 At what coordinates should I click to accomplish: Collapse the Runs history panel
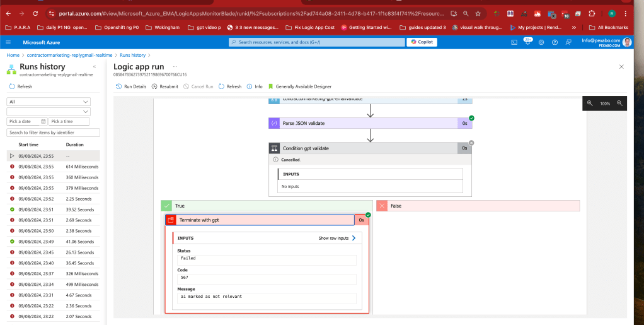(x=95, y=67)
